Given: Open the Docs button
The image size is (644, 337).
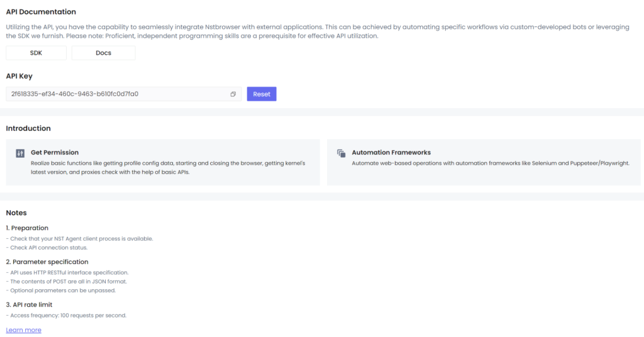Looking at the screenshot, I should [104, 53].
